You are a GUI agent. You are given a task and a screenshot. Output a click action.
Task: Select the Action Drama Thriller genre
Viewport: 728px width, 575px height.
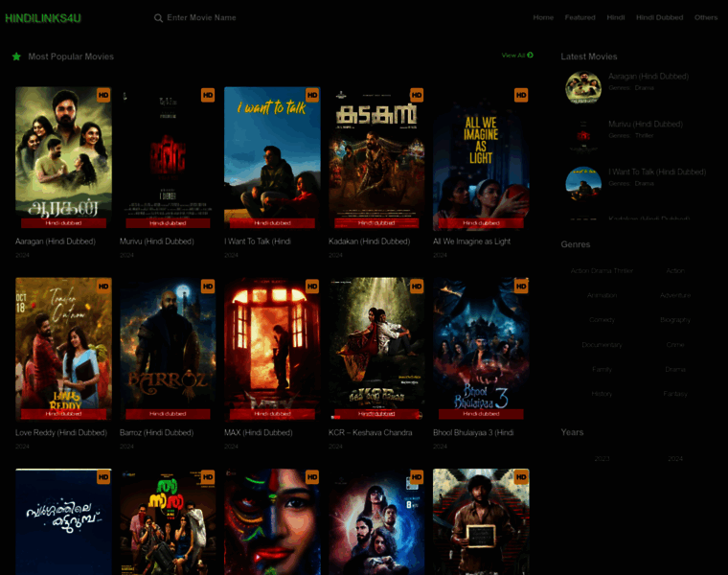[x=603, y=271]
